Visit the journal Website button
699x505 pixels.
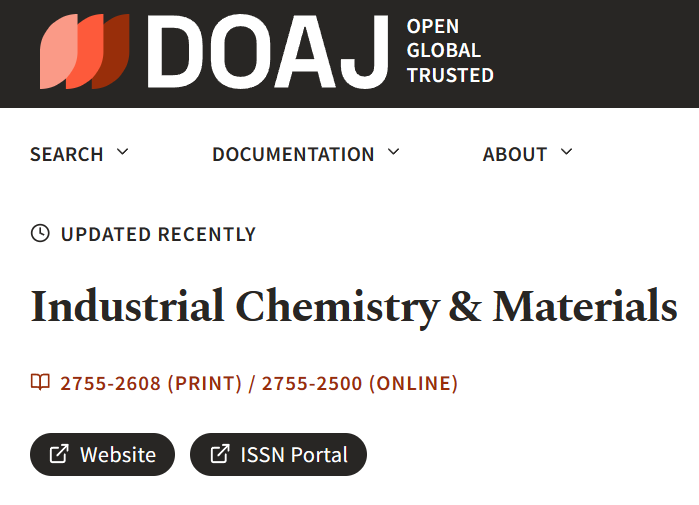(x=103, y=454)
